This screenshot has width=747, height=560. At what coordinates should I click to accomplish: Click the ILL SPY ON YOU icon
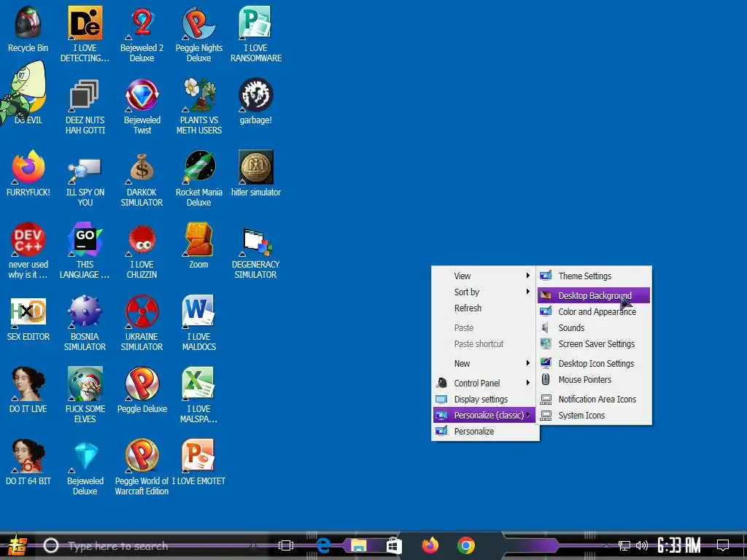(85, 170)
